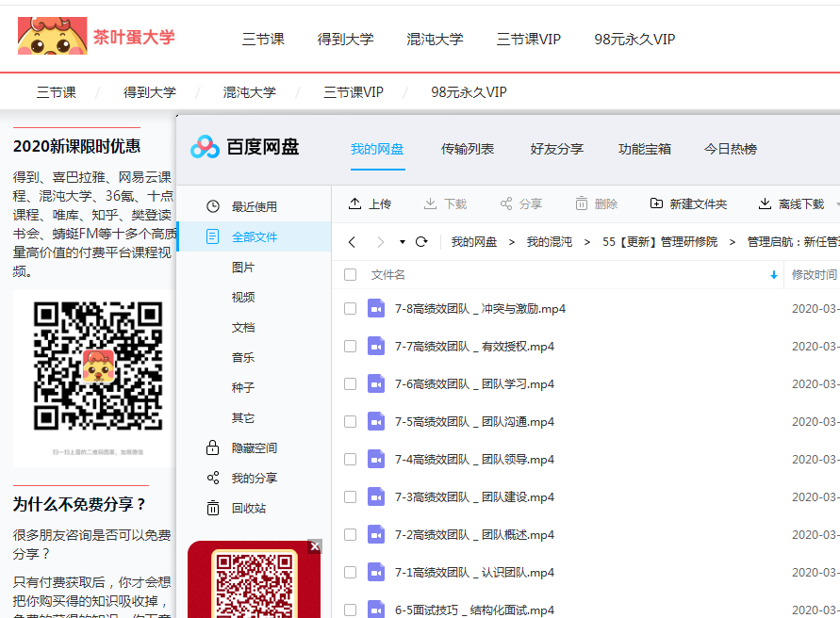Image resolution: width=840 pixels, height=618 pixels.
Task: Navigate to 我的网盘 in the path
Action: (x=474, y=242)
